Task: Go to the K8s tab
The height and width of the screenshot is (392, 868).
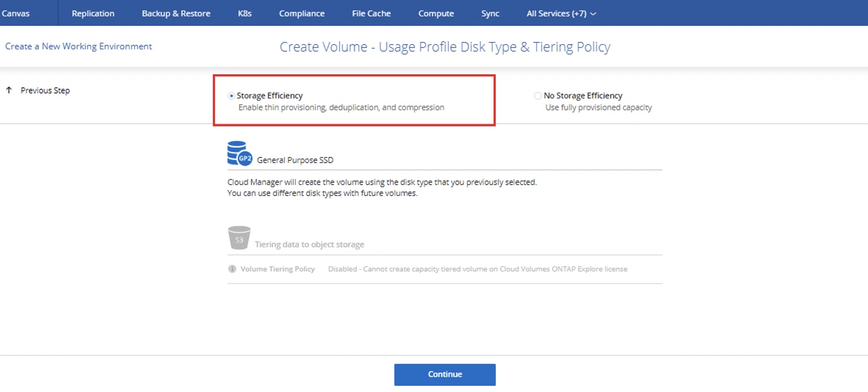Action: 245,13
